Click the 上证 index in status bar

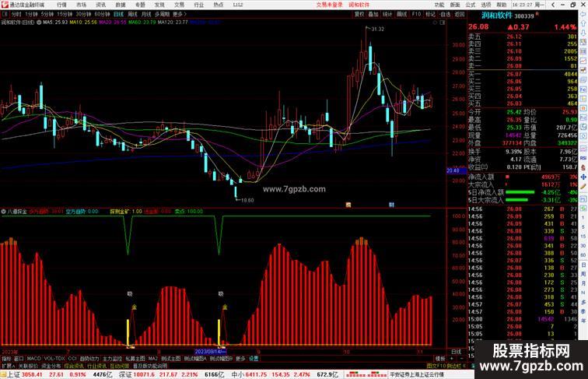click(13, 374)
